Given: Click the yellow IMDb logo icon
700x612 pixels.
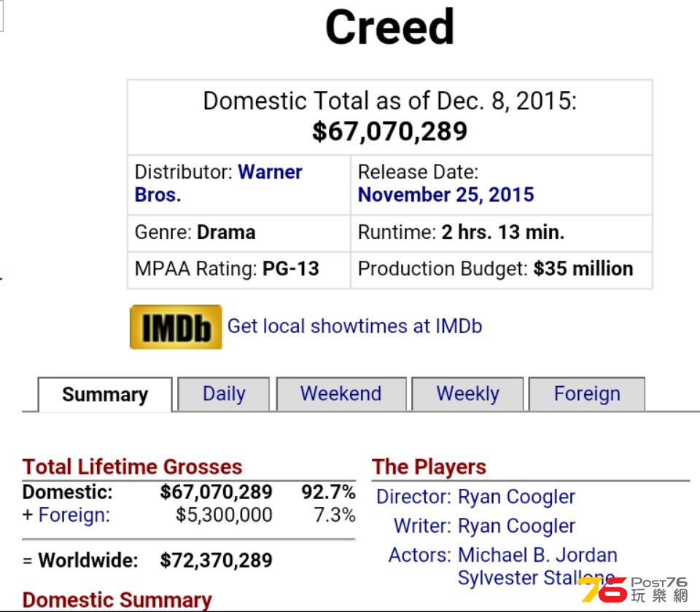Looking at the screenshot, I should [x=176, y=327].
